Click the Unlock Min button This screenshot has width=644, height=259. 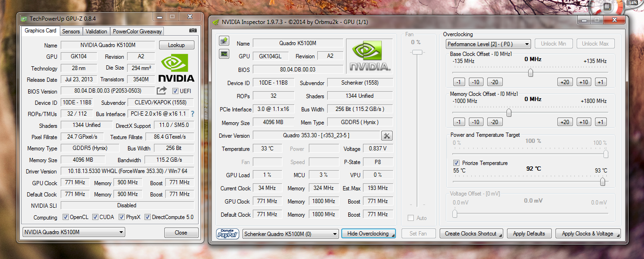[553, 44]
